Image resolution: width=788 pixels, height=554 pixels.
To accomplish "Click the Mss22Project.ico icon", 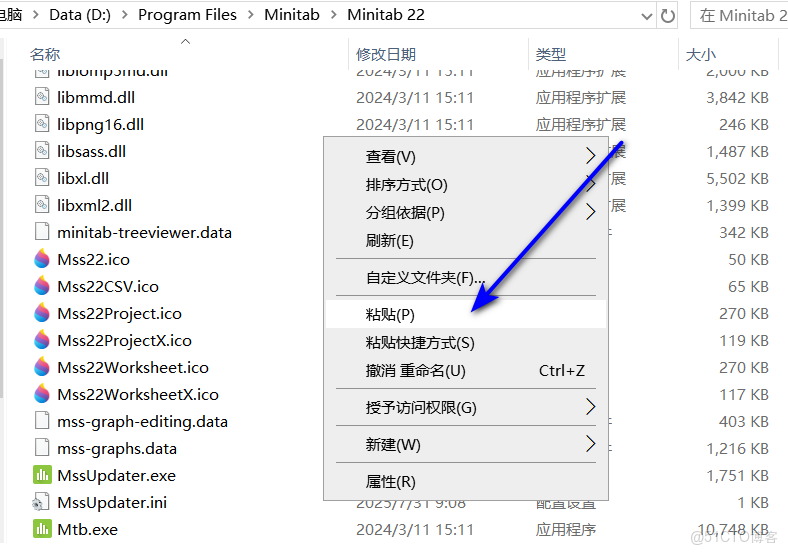I will (42, 313).
